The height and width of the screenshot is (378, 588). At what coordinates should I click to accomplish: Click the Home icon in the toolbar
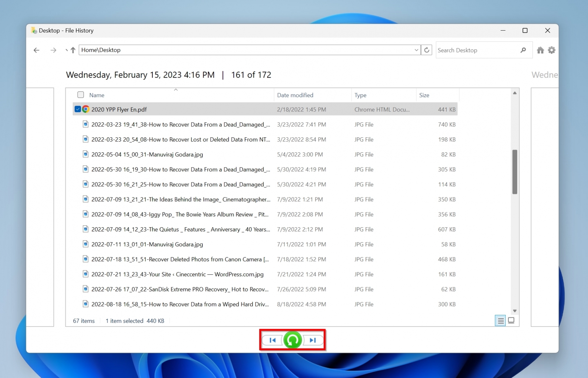[540, 50]
